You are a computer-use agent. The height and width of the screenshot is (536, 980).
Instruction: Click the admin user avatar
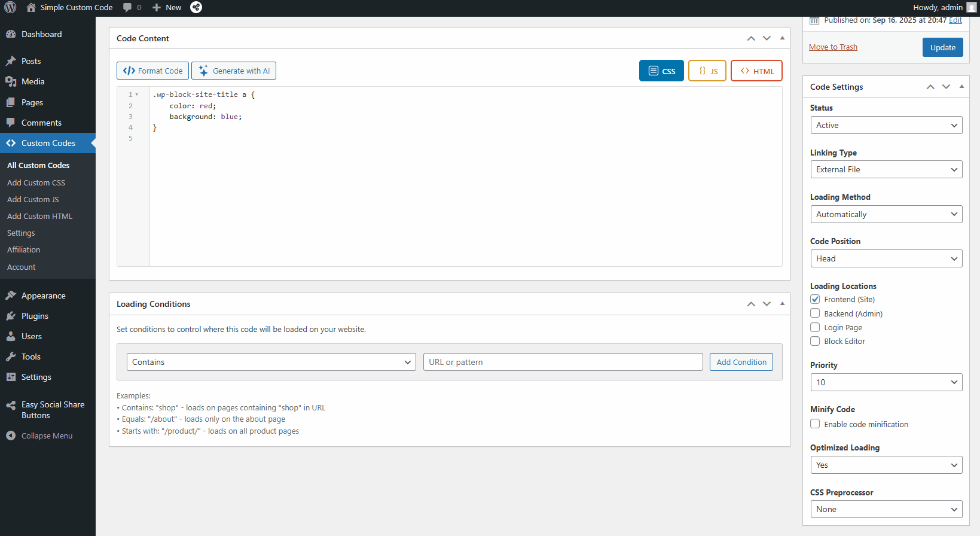(971, 7)
